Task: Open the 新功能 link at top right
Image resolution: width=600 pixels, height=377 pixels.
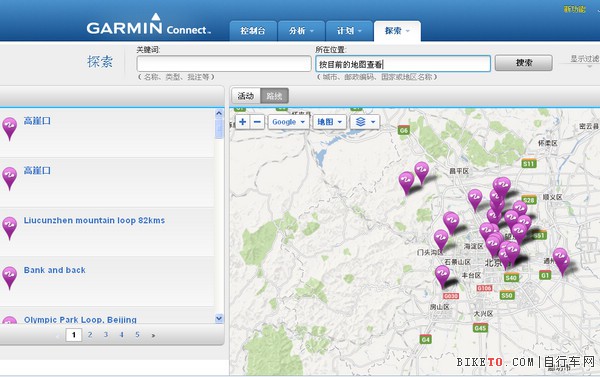Action: (574, 9)
